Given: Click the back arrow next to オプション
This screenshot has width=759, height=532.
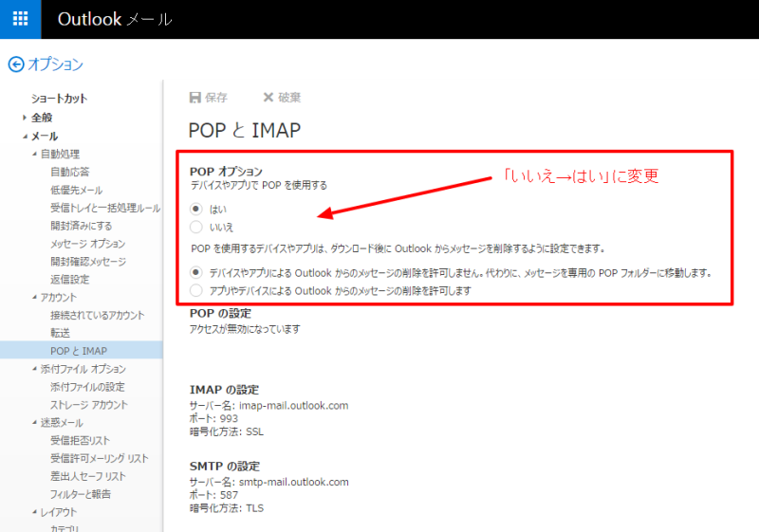Looking at the screenshot, I should (x=16, y=64).
